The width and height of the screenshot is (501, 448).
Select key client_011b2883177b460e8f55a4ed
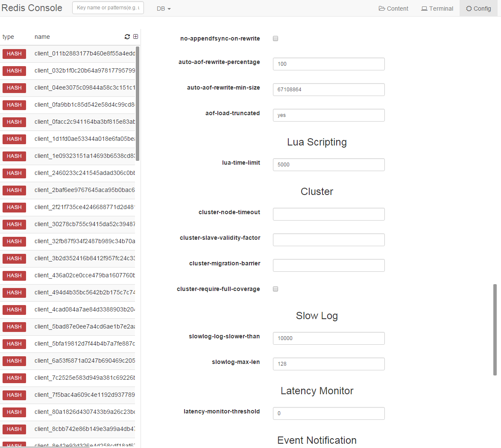point(85,54)
